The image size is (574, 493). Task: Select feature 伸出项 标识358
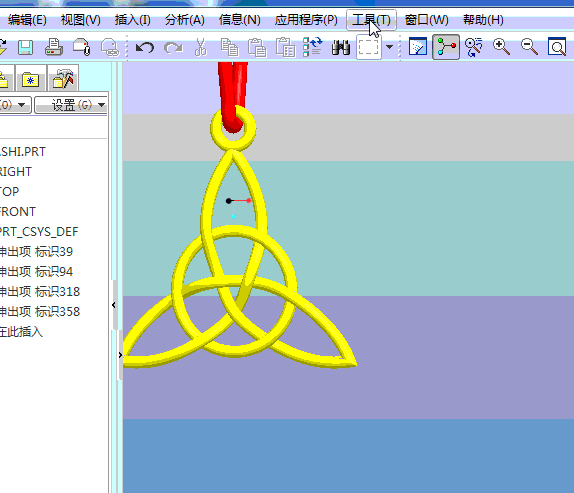[40, 312]
